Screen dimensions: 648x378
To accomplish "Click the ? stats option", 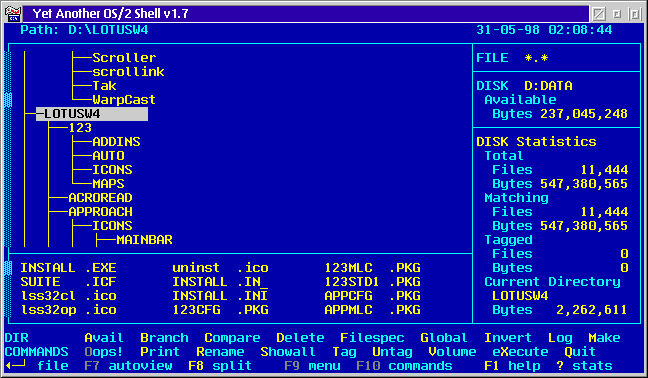I will 584,366.
